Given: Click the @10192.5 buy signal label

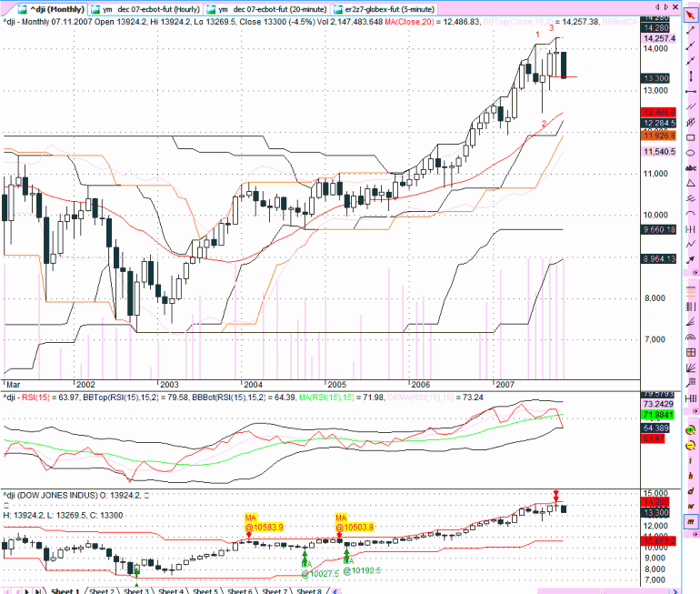Looking at the screenshot, I should coord(362,570).
